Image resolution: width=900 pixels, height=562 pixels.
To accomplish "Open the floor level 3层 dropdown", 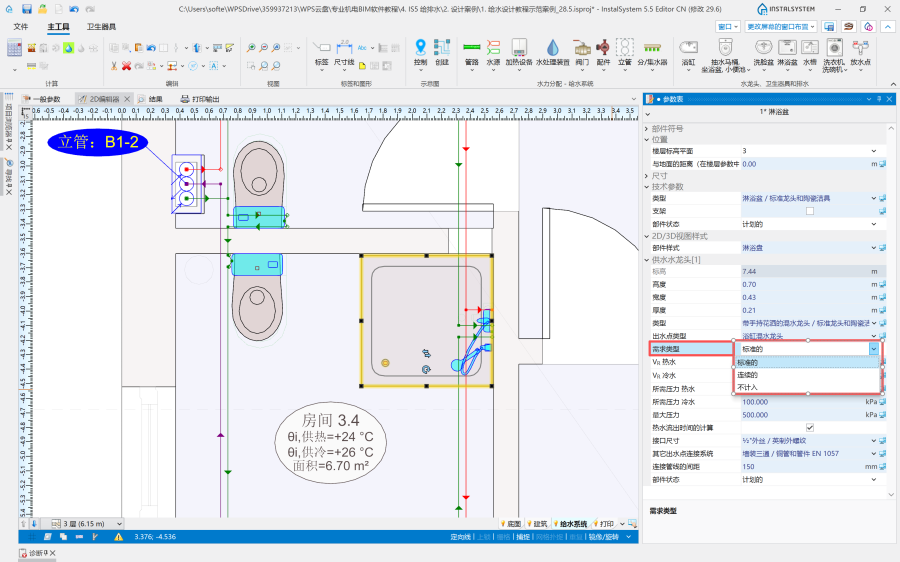I will pyautogui.click(x=119, y=523).
